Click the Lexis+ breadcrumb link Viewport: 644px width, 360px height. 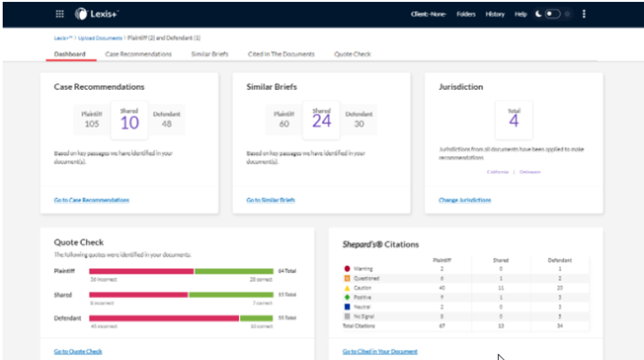click(x=63, y=38)
